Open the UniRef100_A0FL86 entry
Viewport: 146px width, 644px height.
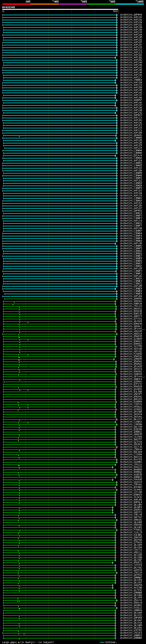tap(131, 98)
